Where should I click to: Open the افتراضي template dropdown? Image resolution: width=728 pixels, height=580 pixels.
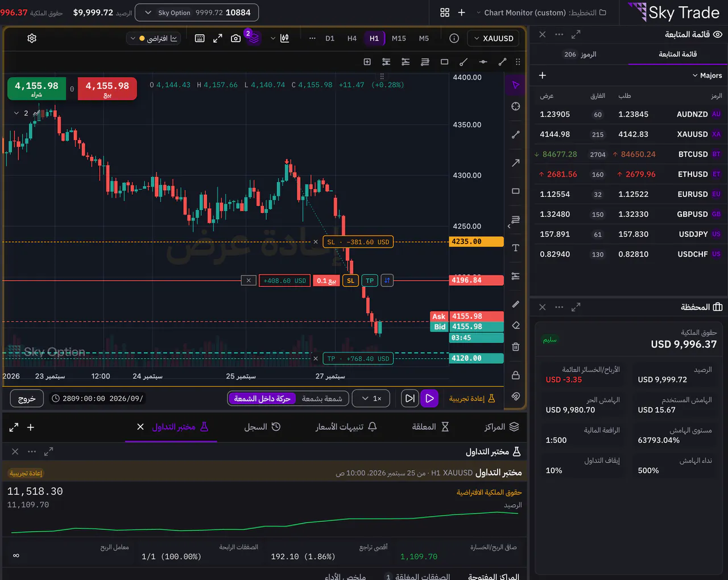pyautogui.click(x=154, y=38)
